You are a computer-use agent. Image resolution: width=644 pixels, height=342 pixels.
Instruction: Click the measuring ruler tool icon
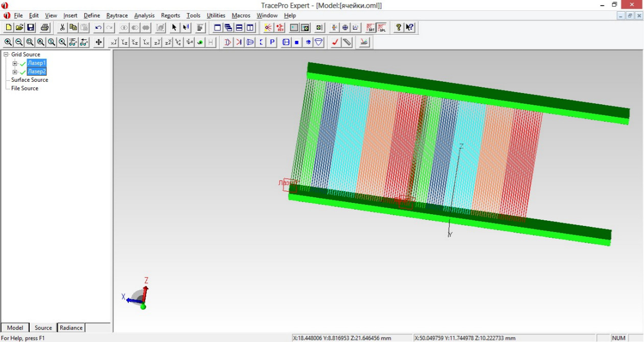[347, 42]
